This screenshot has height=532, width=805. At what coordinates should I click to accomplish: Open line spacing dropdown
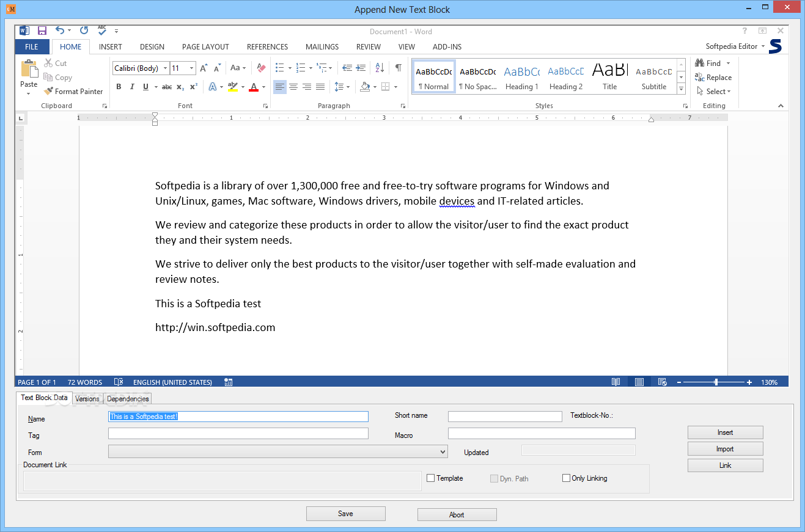click(342, 87)
